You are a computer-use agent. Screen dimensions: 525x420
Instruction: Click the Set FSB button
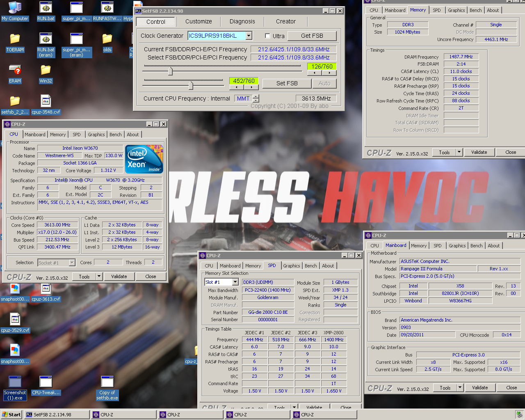287,83
